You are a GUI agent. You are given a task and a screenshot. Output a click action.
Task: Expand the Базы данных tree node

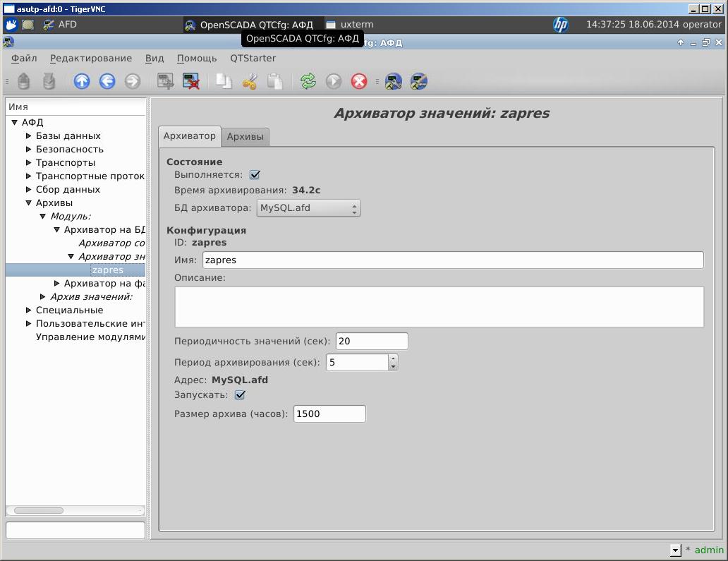(x=29, y=136)
